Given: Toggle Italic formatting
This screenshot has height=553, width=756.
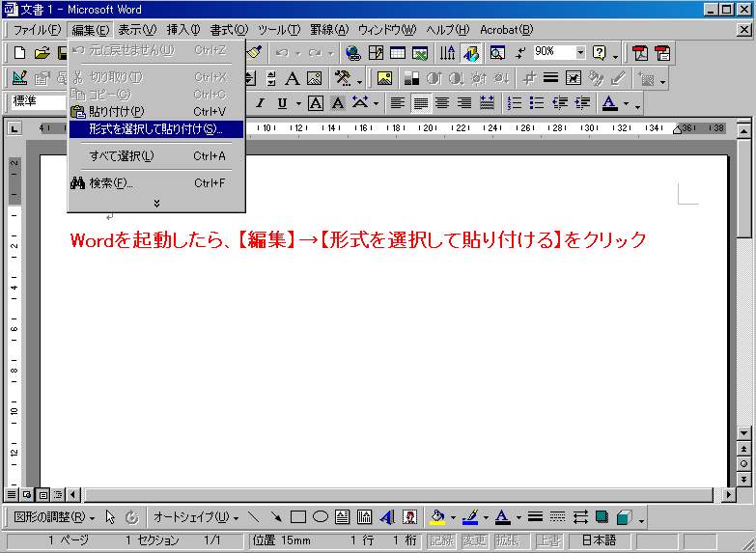Looking at the screenshot, I should [261, 103].
